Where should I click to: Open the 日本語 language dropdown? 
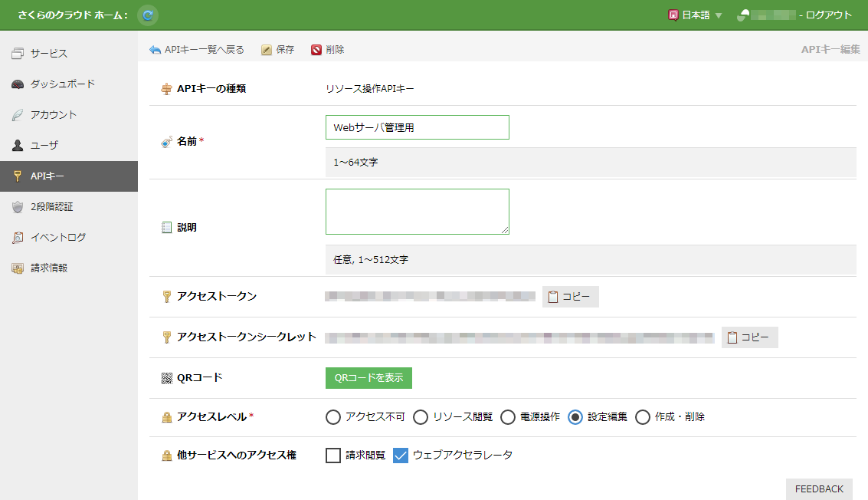click(x=695, y=15)
